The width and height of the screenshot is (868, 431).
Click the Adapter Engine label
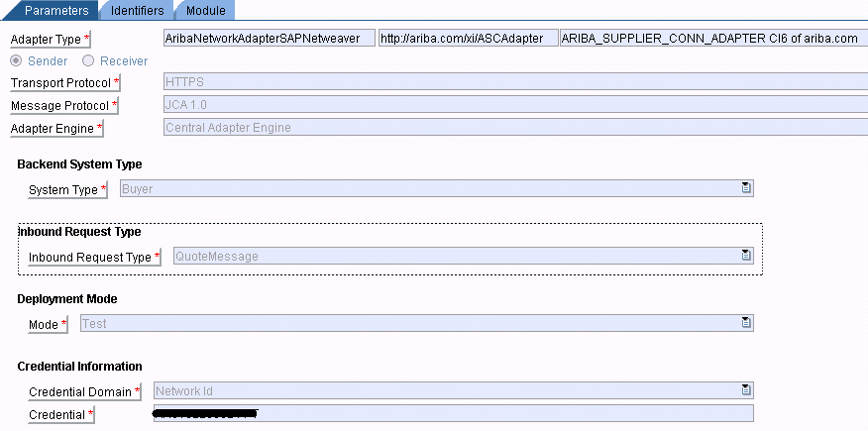57,129
